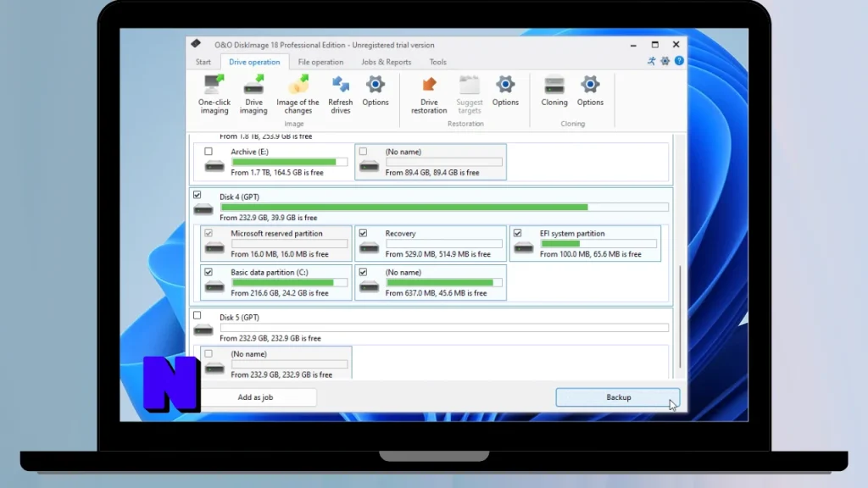Select 'From 232.9 GB, 39.9 GB is free'

coord(269,218)
